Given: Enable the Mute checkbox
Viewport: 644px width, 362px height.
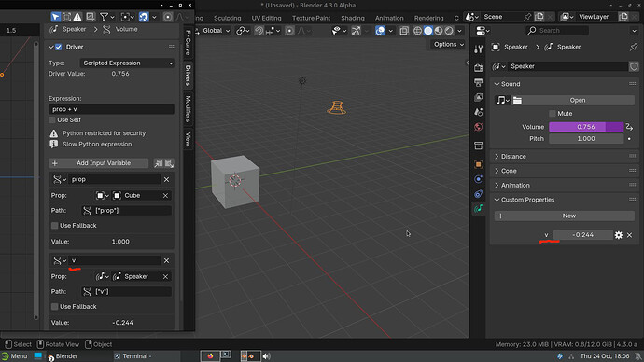Looking at the screenshot, I should pyautogui.click(x=553, y=113).
